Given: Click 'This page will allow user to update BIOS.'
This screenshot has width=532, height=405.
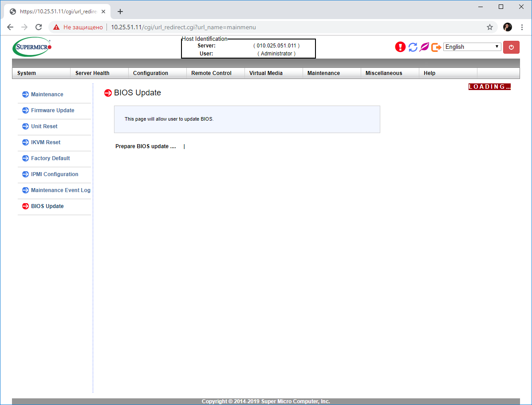Looking at the screenshot, I should tap(169, 119).
